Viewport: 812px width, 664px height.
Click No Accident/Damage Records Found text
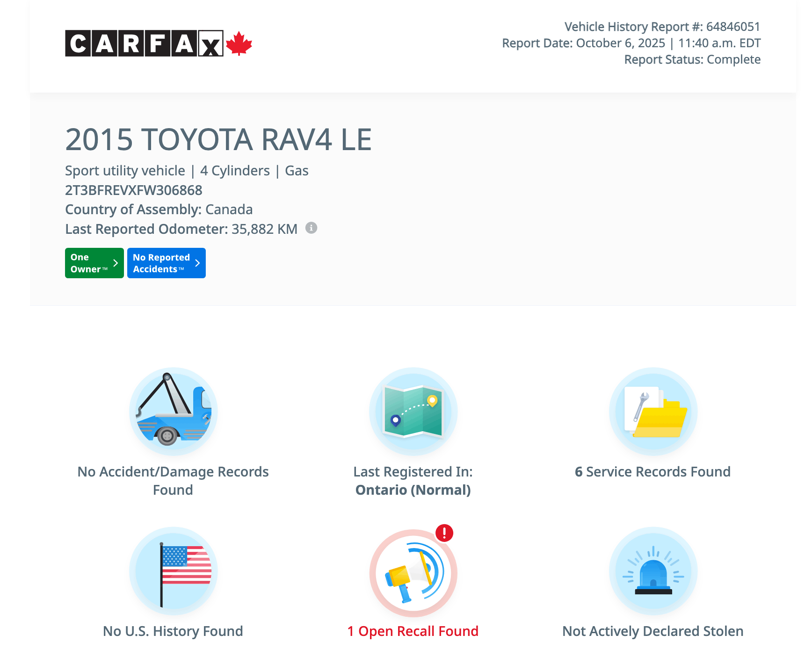pyautogui.click(x=173, y=480)
